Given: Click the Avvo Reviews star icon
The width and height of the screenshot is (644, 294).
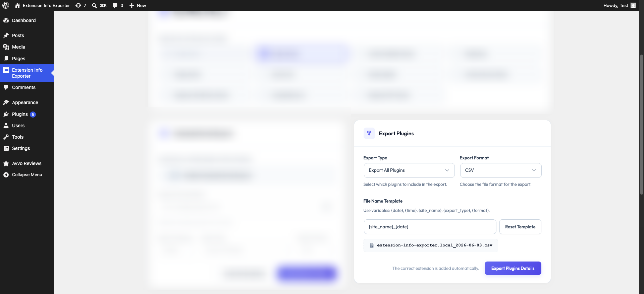Looking at the screenshot, I should pos(6,163).
